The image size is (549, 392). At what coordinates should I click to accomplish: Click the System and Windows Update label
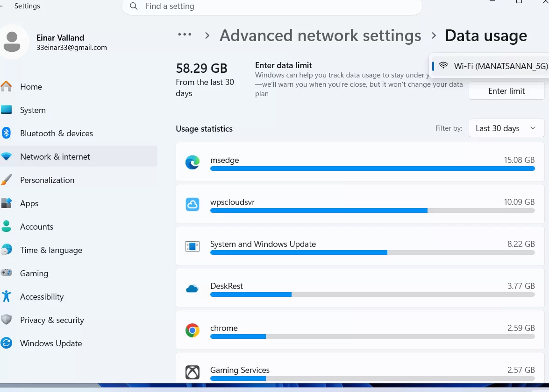point(263,244)
